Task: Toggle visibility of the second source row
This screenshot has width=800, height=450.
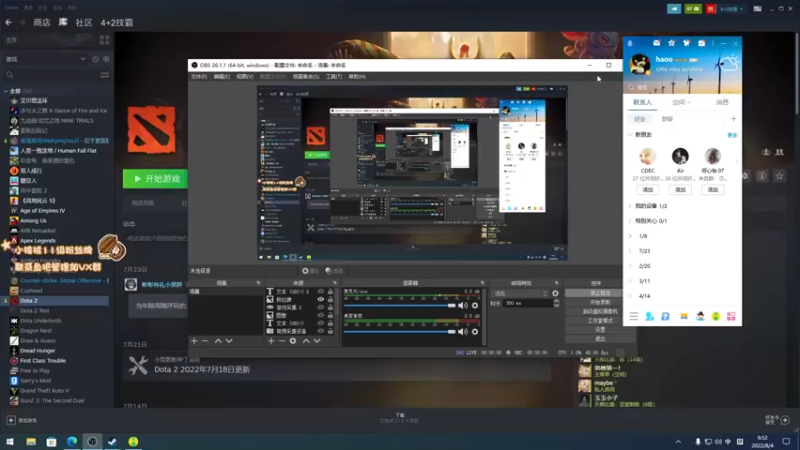Action: click(320, 299)
